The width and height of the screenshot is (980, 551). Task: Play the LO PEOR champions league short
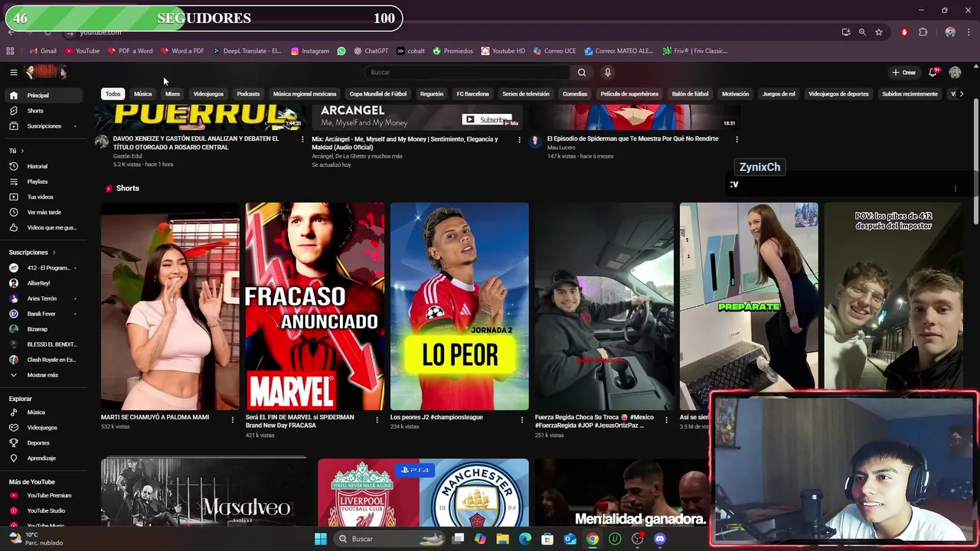pos(459,306)
